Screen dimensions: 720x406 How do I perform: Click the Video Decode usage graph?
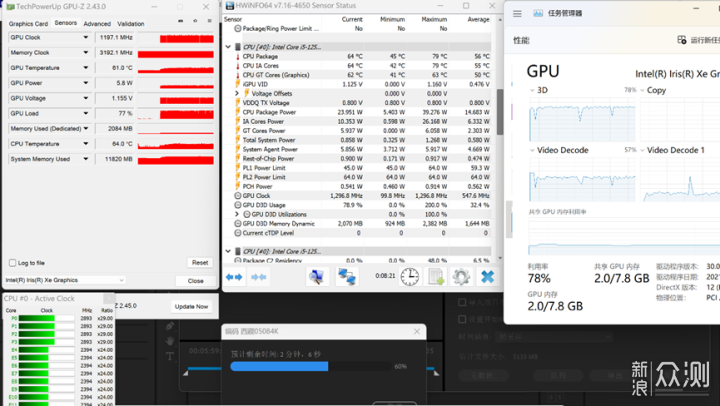click(582, 179)
